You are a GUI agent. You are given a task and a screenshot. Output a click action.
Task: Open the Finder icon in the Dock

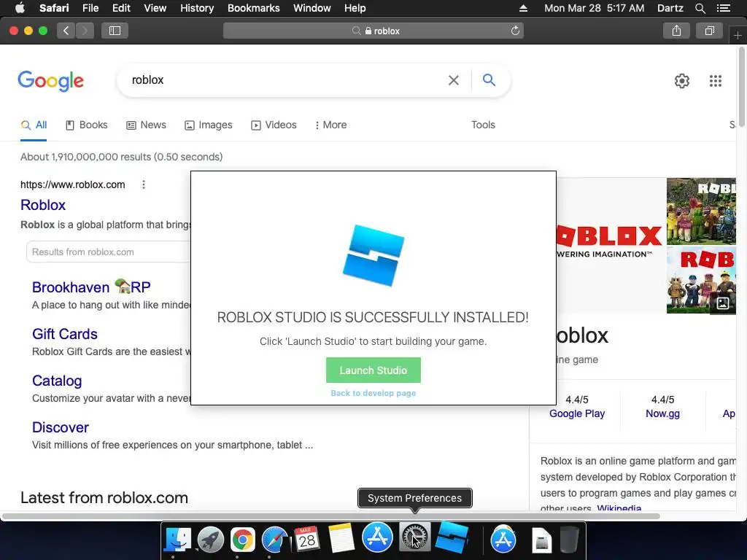[x=178, y=540]
